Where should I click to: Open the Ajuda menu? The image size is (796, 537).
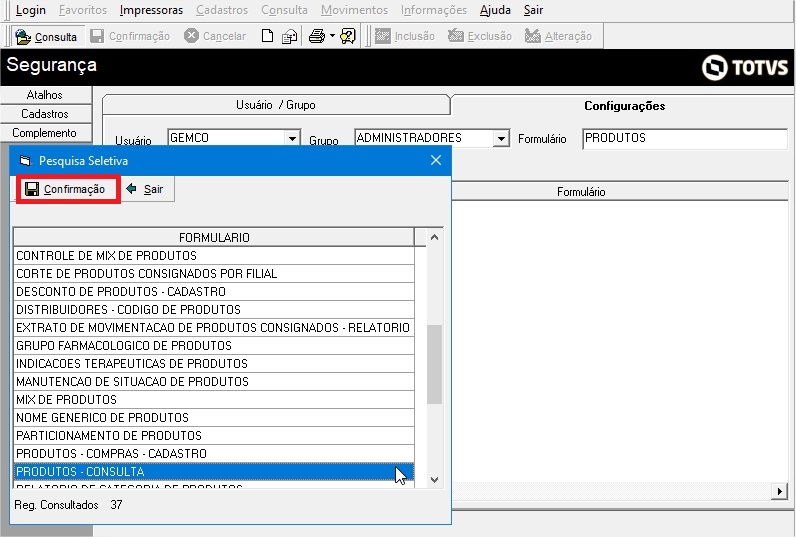(x=495, y=10)
